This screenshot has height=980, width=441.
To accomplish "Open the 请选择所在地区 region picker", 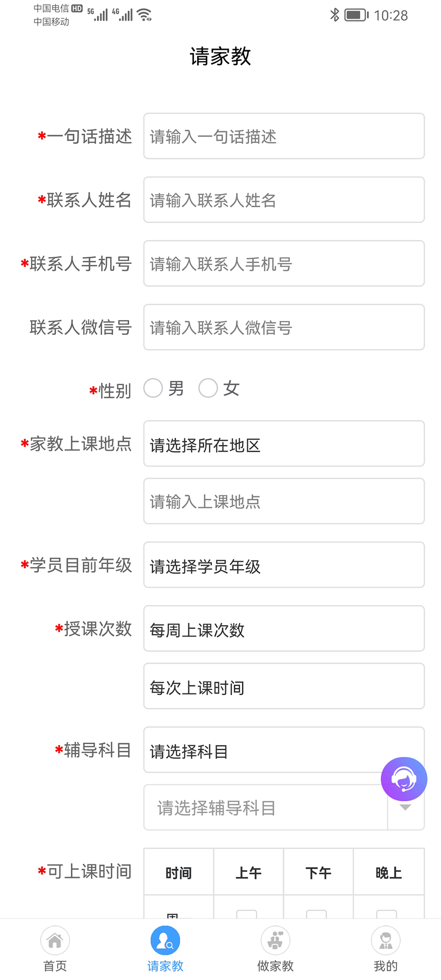I will (x=284, y=444).
